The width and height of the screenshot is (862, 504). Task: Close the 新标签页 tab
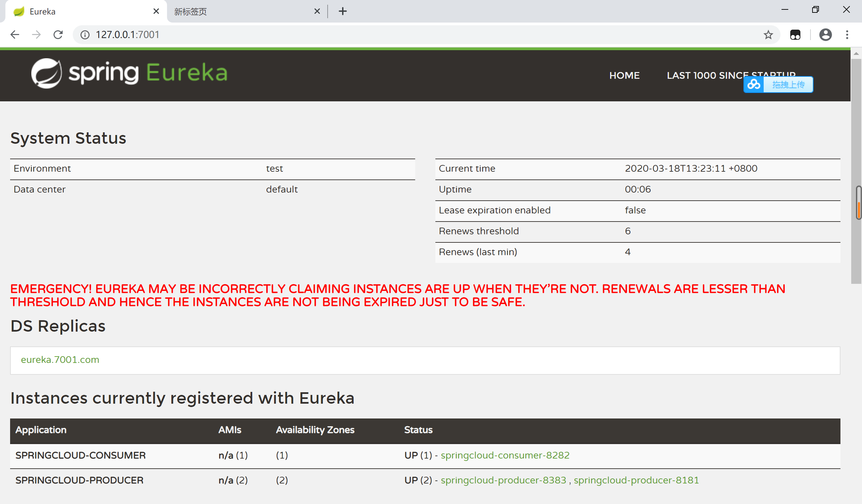click(x=317, y=11)
